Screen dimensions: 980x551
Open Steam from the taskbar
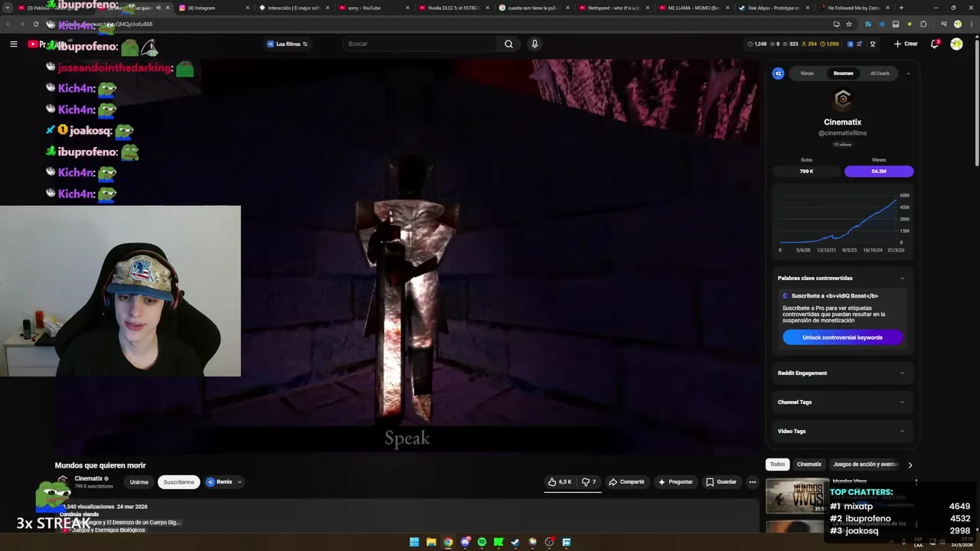[515, 542]
